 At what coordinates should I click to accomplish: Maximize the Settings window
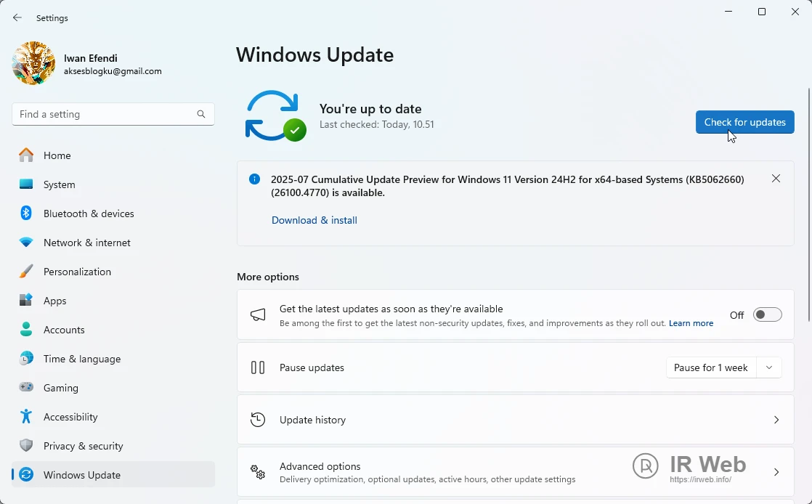[x=762, y=12]
